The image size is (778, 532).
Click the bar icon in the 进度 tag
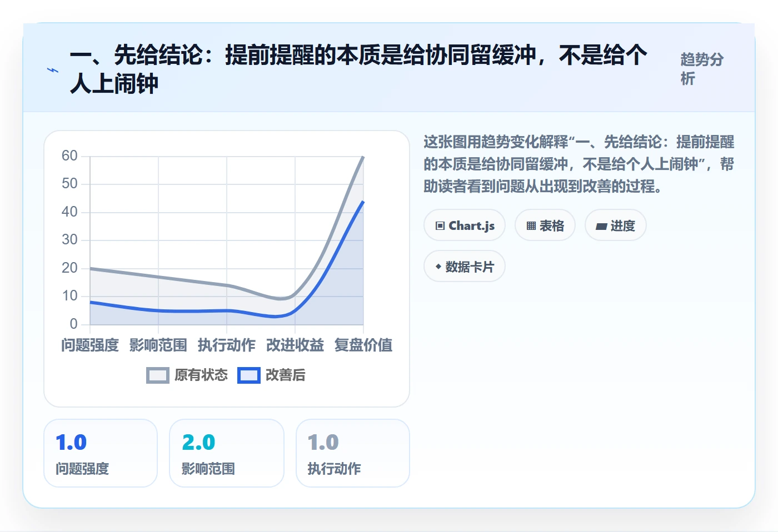601,226
